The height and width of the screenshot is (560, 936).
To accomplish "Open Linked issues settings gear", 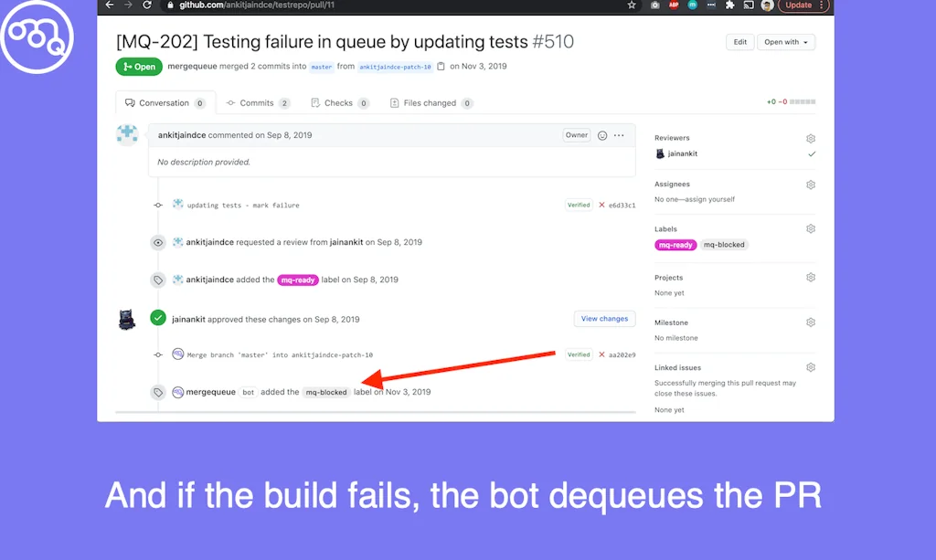I will 810,367.
